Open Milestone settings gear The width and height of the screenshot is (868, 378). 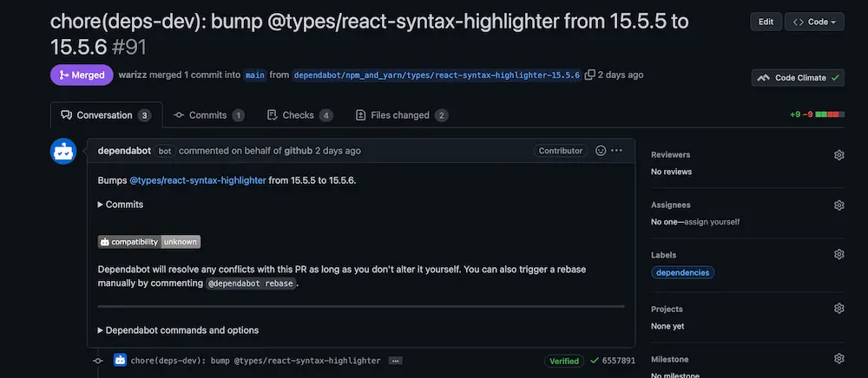pyautogui.click(x=838, y=359)
